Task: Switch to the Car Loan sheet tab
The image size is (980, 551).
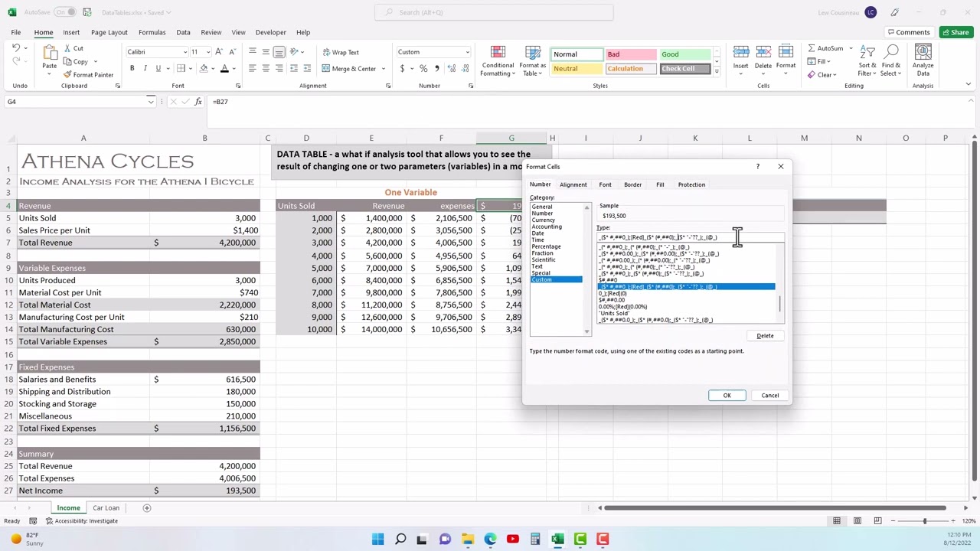Action: tap(106, 508)
